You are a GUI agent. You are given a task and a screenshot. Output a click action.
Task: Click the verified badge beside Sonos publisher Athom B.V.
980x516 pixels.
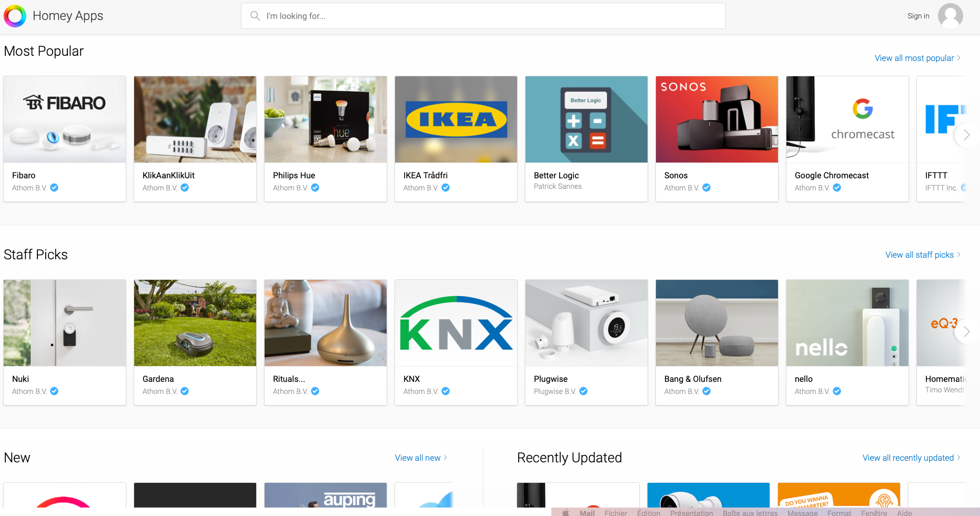point(706,188)
